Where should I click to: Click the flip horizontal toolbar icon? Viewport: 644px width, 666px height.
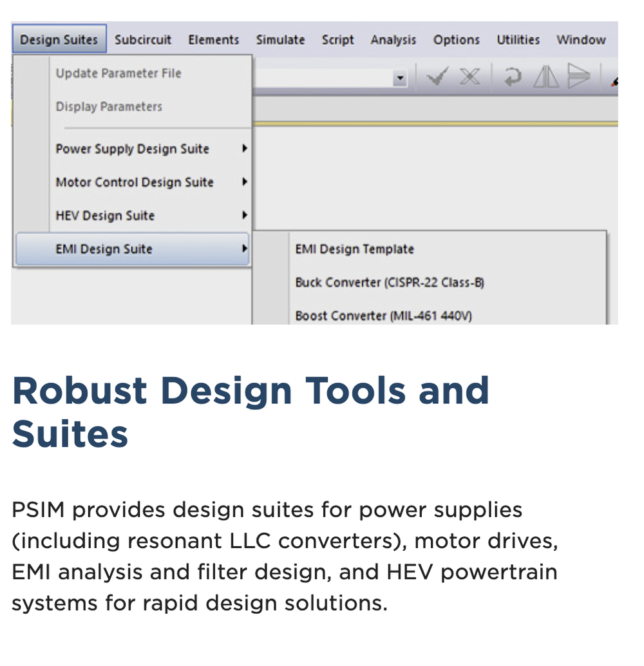pyautogui.click(x=546, y=77)
